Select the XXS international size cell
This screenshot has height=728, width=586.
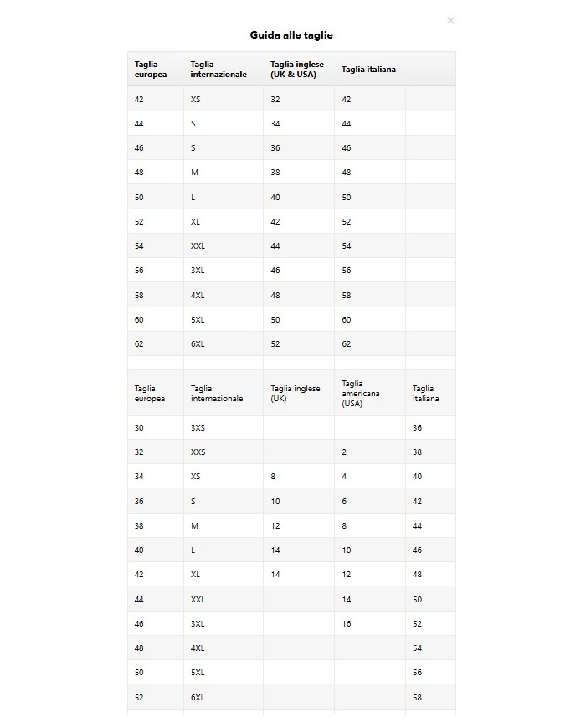tap(198, 452)
